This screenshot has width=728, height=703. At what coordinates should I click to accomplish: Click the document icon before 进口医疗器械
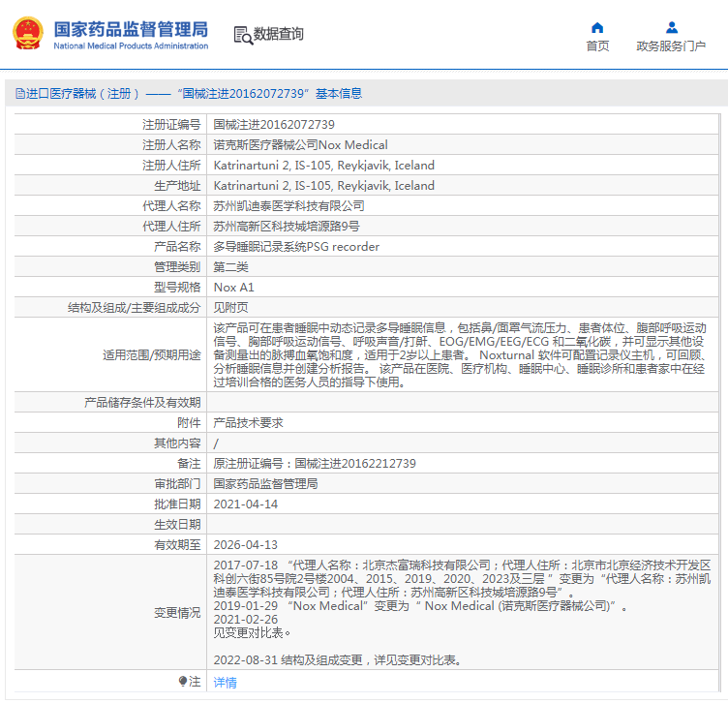(x=20, y=93)
